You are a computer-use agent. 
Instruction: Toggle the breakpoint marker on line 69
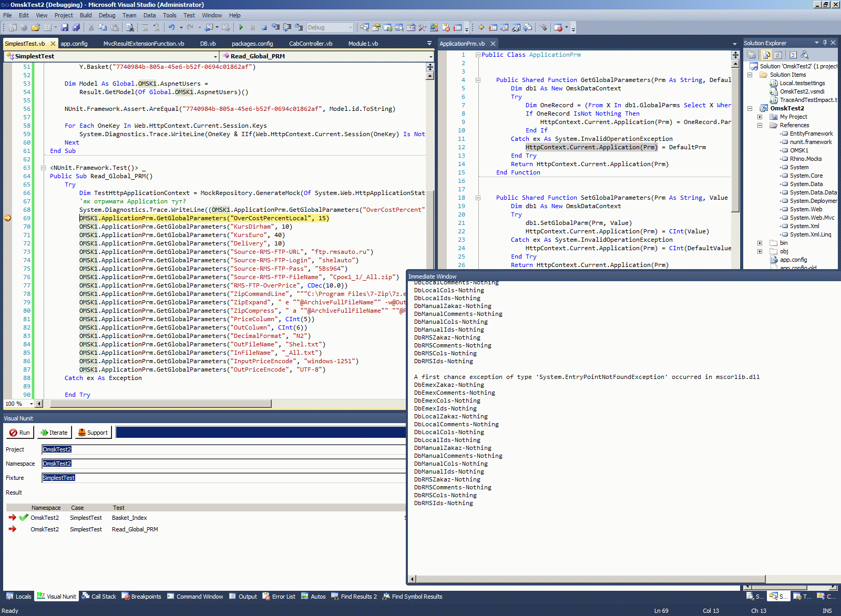[x=8, y=218]
